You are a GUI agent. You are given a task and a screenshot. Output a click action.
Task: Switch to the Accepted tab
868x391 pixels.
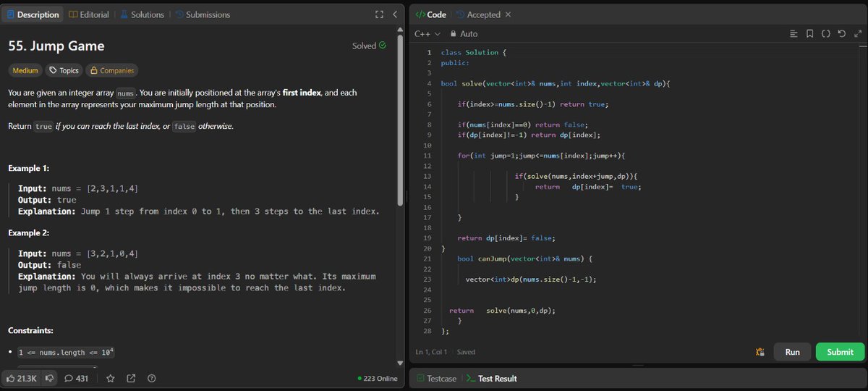pos(478,14)
